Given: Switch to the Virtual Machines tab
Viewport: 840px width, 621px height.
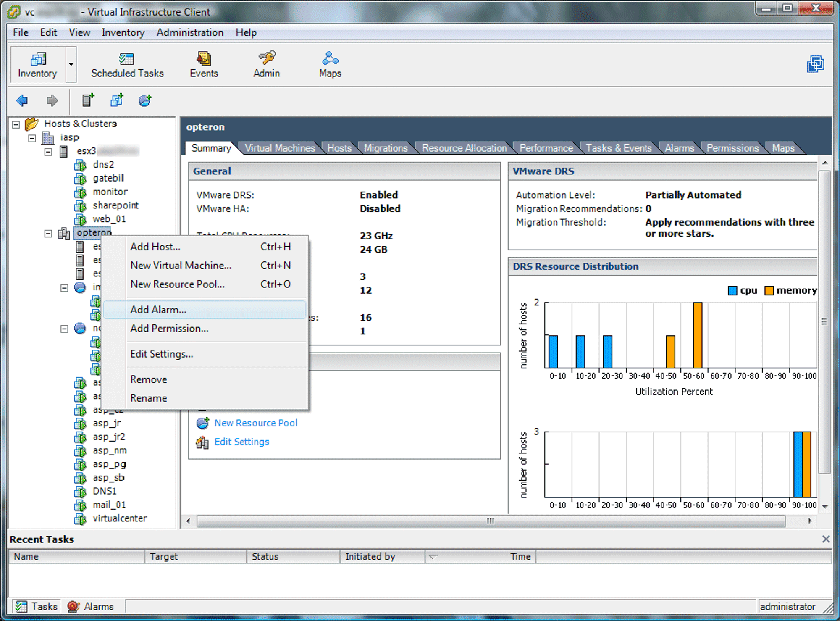Looking at the screenshot, I should [x=280, y=148].
